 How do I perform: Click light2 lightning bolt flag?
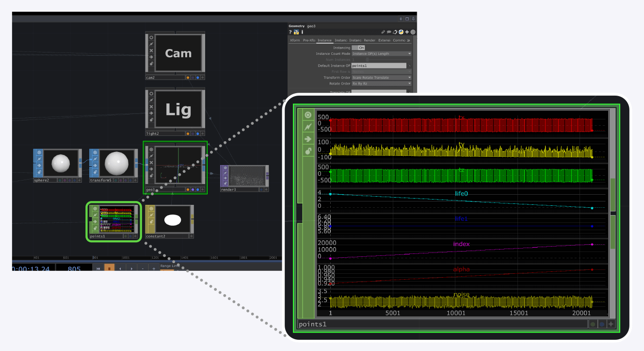point(151,100)
